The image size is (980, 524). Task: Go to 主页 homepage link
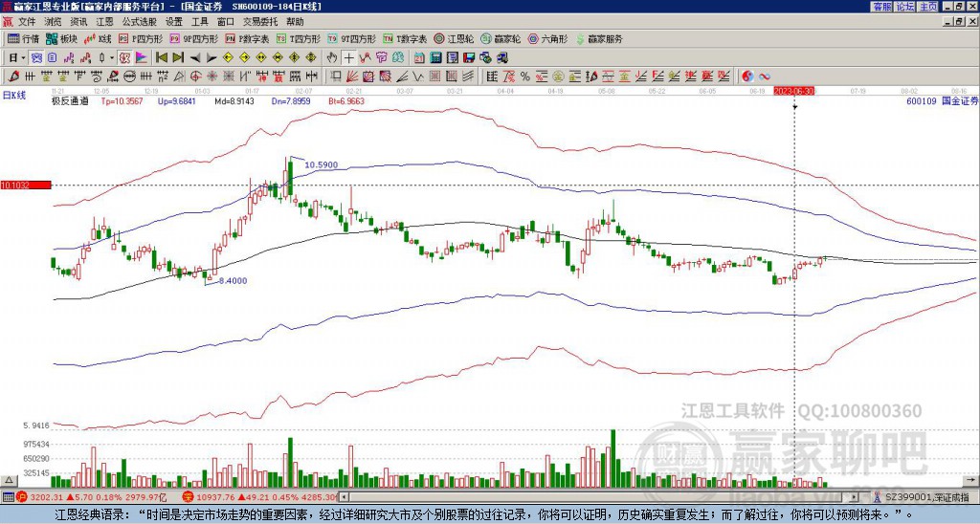point(927,7)
